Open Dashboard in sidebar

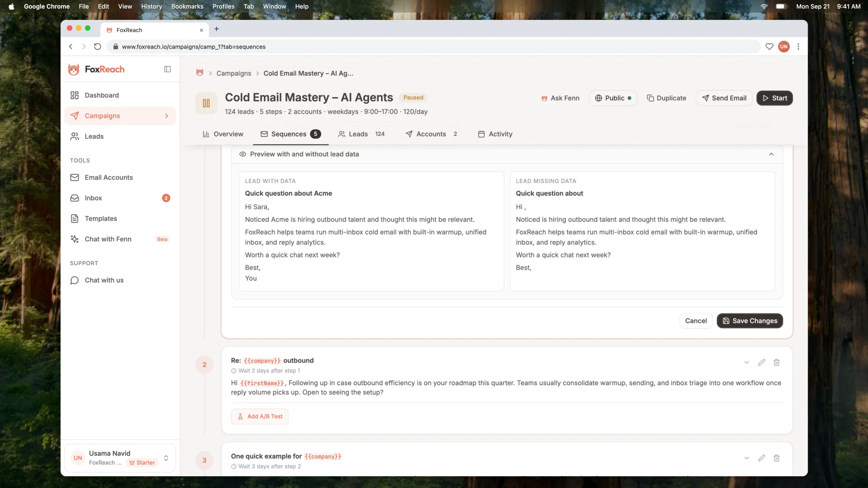pyautogui.click(x=120, y=95)
